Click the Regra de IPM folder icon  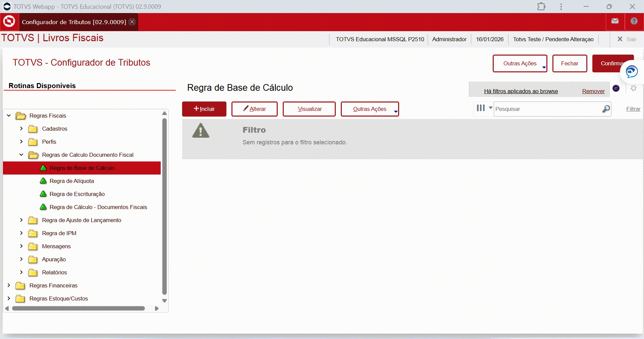pos(33,233)
